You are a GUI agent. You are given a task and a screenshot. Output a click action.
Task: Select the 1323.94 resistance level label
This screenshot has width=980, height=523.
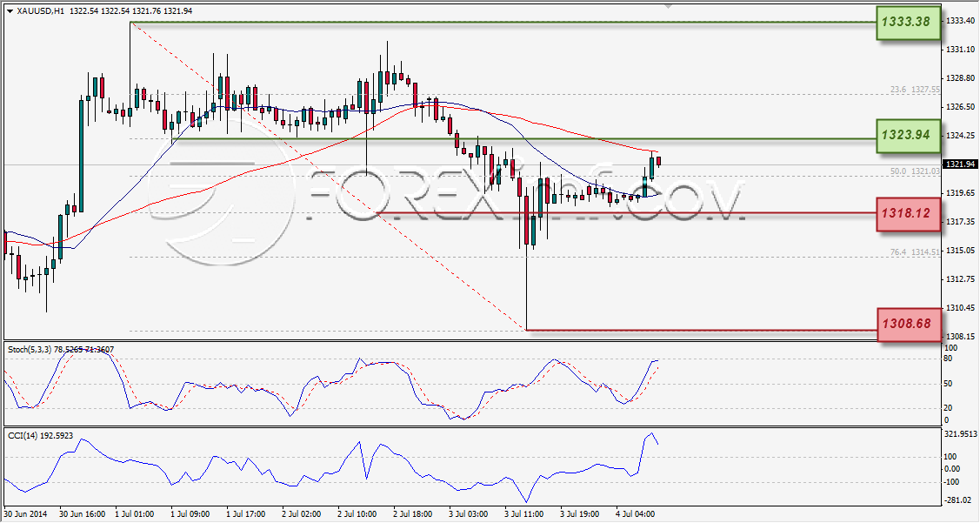[x=908, y=135]
